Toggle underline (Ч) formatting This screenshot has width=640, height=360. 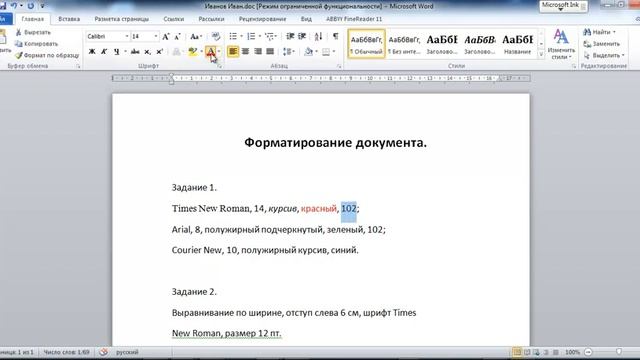pos(116,51)
